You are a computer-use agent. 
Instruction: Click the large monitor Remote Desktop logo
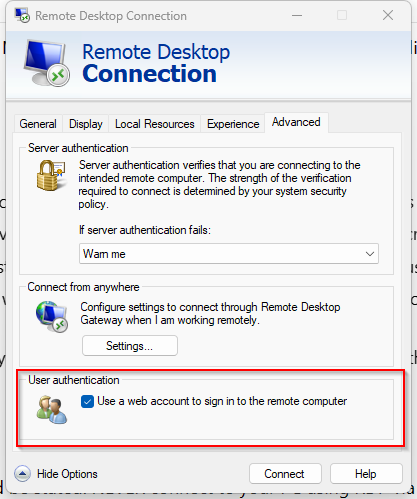[x=47, y=63]
